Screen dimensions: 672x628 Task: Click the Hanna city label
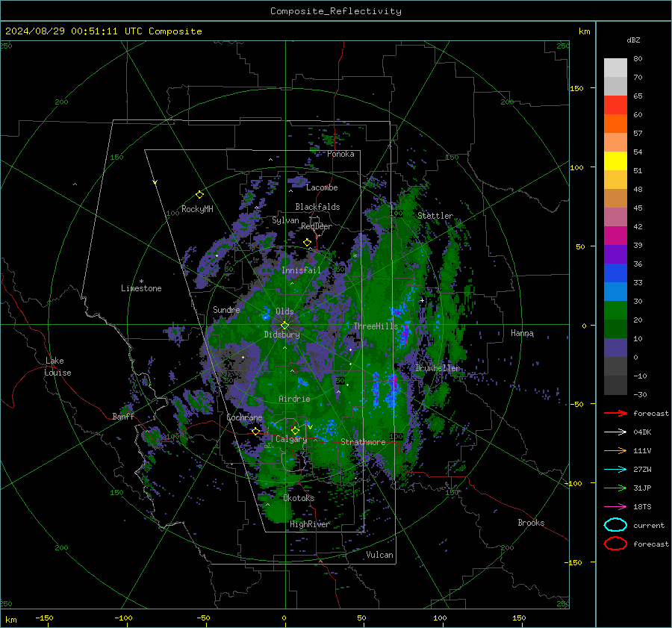(x=522, y=333)
